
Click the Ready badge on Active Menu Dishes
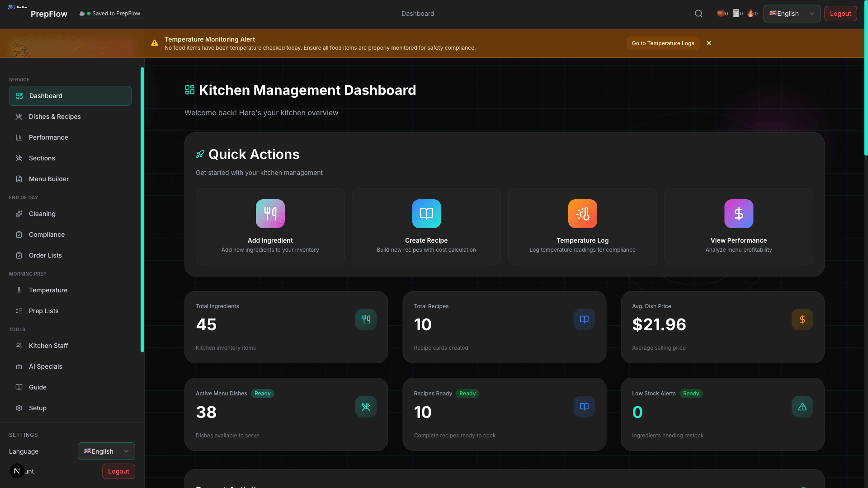[262, 394]
